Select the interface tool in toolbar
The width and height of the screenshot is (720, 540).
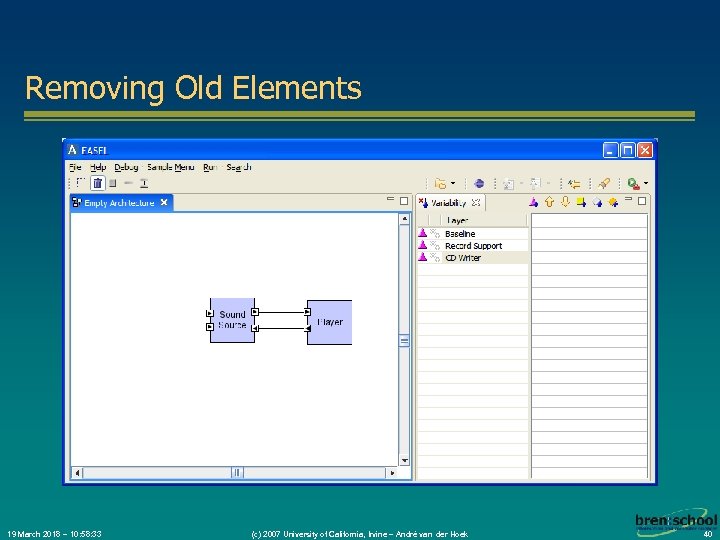coord(144,184)
